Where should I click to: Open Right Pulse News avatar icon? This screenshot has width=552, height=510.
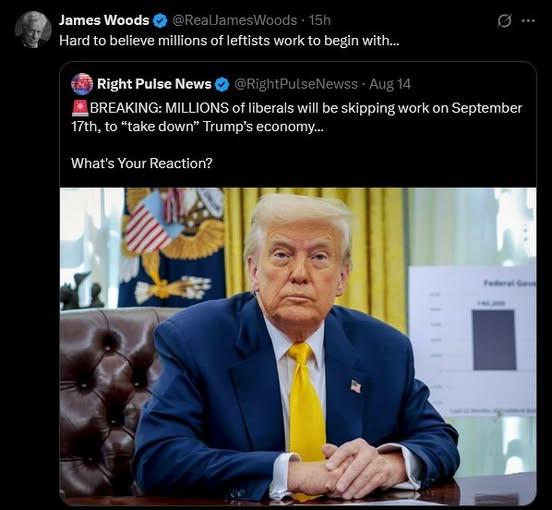coord(82,84)
